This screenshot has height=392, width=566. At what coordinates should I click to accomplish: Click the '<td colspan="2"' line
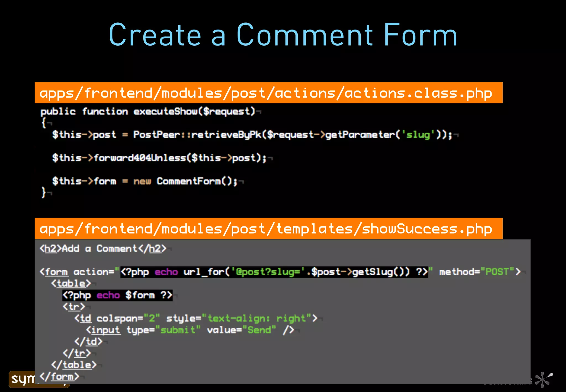[x=196, y=318]
